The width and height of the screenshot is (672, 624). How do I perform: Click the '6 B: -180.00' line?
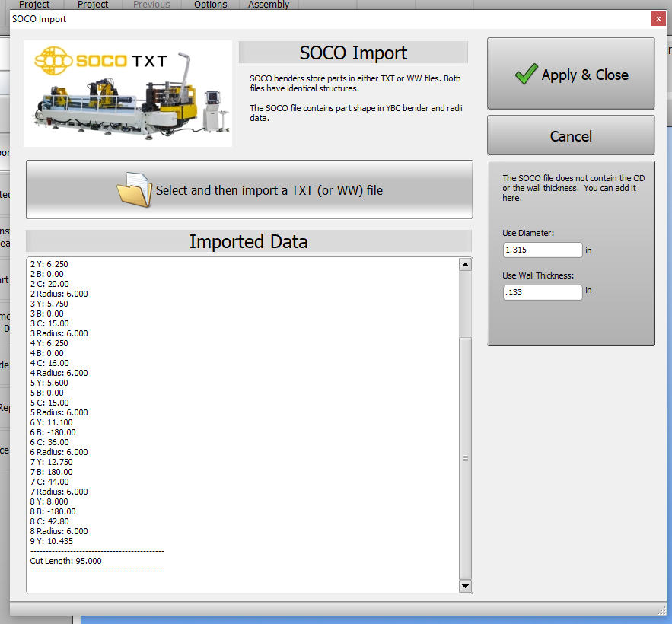point(53,432)
